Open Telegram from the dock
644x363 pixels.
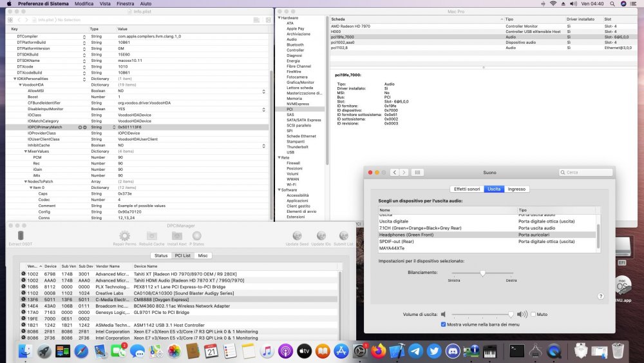415,351
